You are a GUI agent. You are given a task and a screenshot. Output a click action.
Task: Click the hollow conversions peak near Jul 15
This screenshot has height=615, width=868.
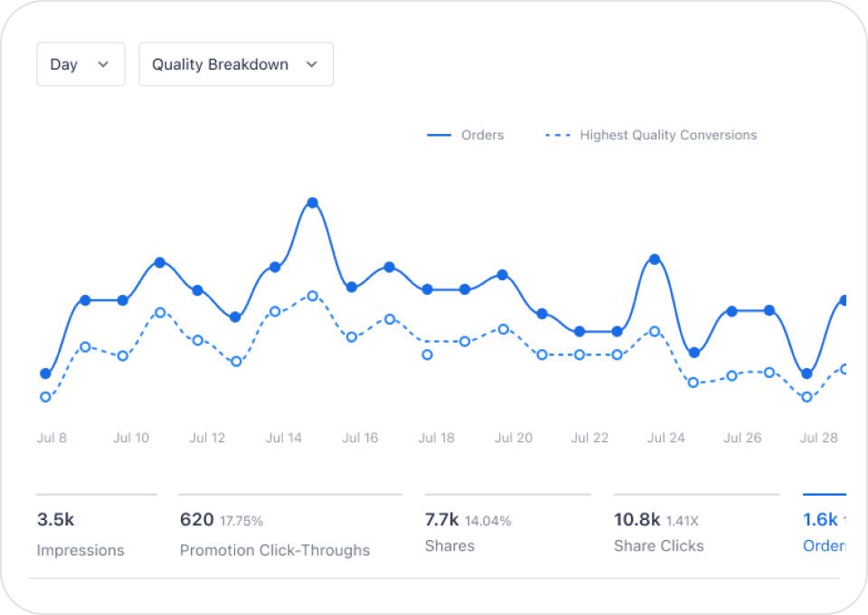[313, 296]
